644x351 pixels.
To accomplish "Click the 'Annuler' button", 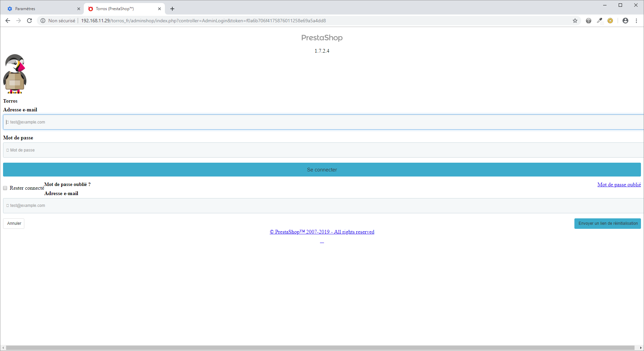I will click(14, 223).
